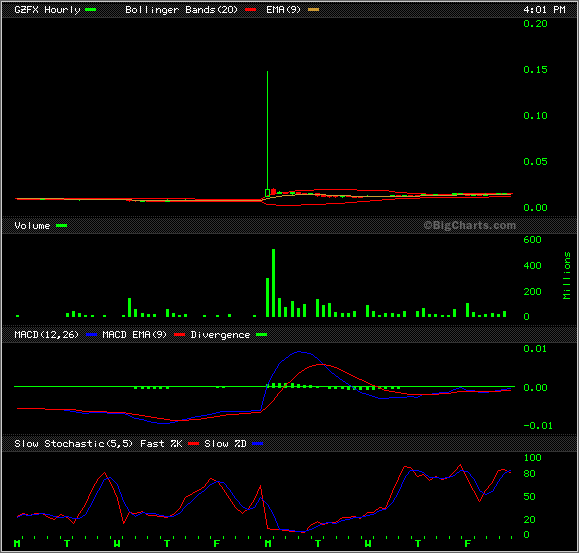Click the first M marker on time axis
Image resolution: width=579 pixels, height=553 pixels.
point(17,543)
